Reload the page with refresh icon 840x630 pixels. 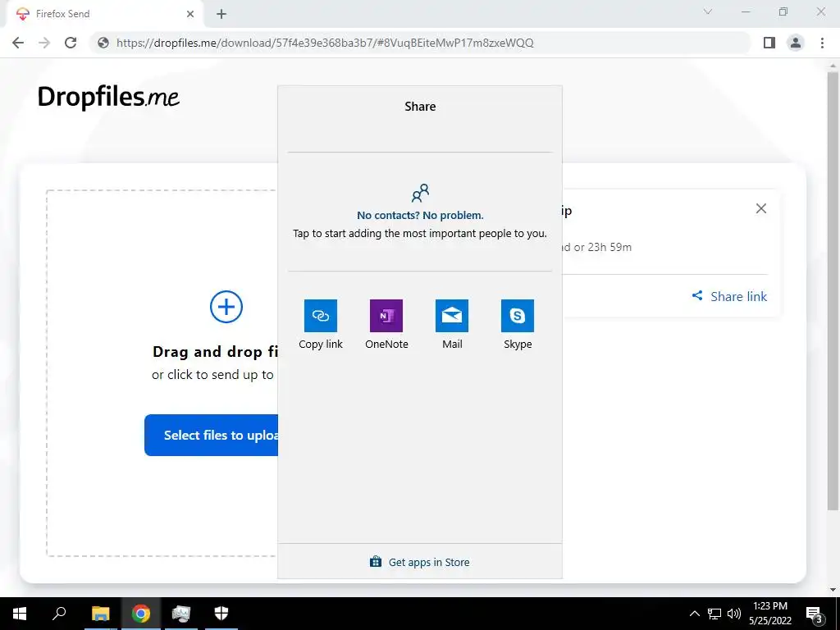(x=71, y=43)
